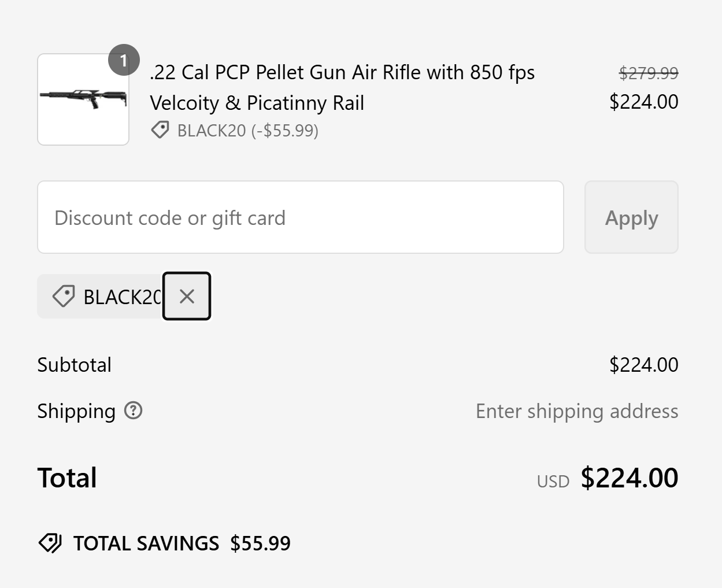Image resolution: width=722 pixels, height=588 pixels.
Task: Click the USD currency label
Action: [x=553, y=482]
